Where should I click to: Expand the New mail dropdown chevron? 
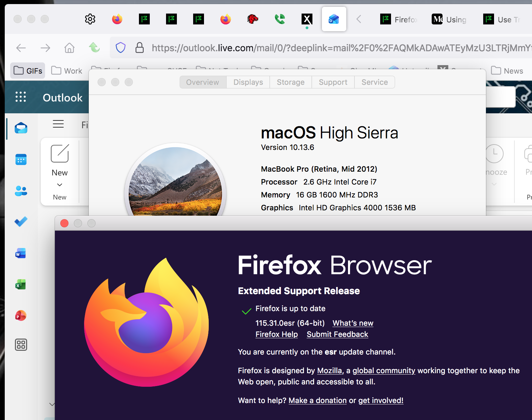[x=60, y=185]
